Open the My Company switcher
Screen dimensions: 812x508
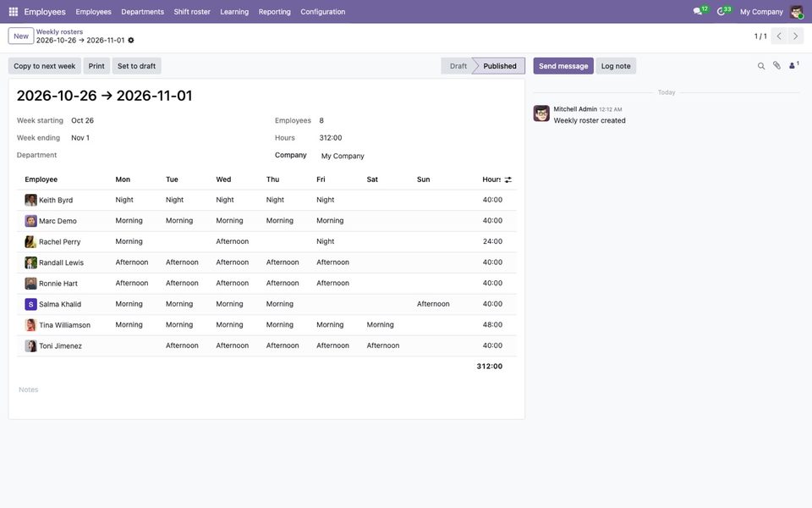click(761, 11)
